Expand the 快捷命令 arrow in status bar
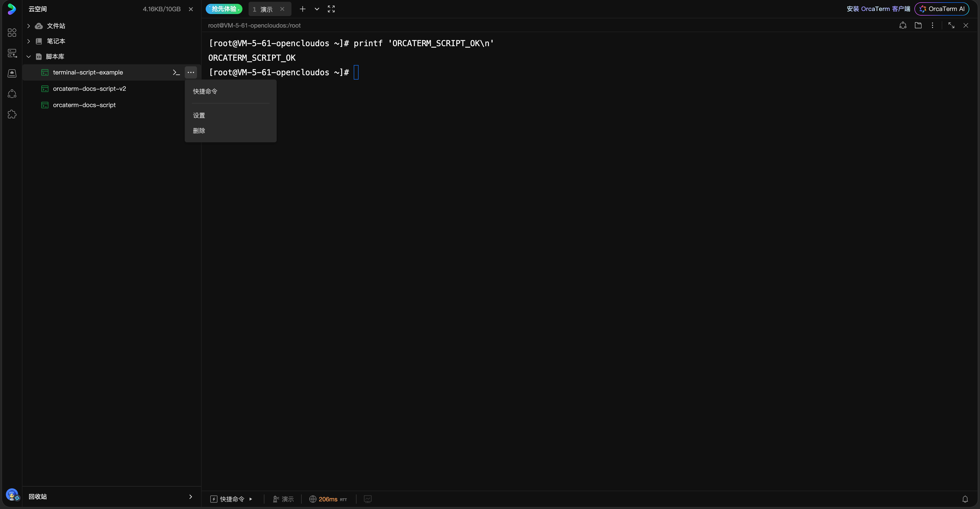980x509 pixels. 251,499
